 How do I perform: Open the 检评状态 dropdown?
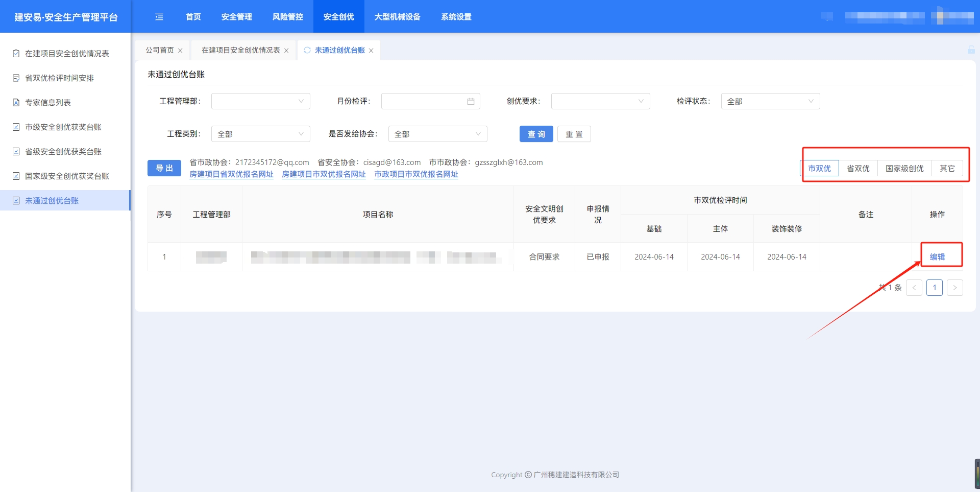[x=770, y=101]
